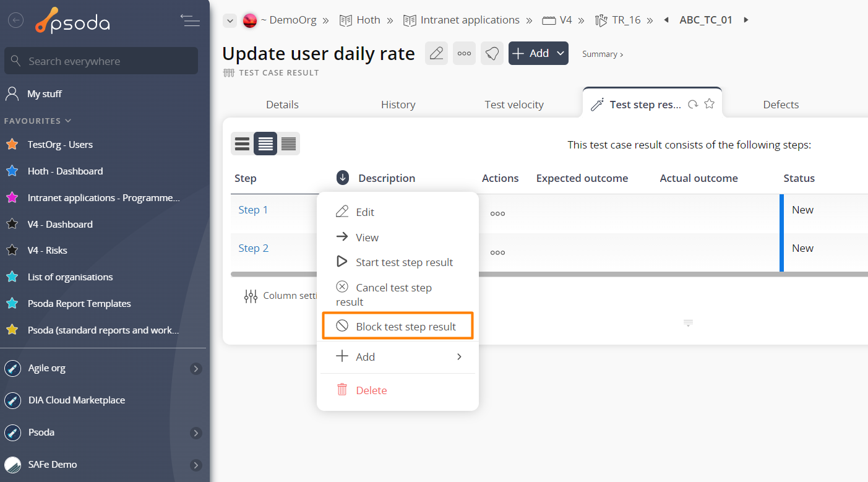868x482 pixels.
Task: Switch to the Test velocity tab
Action: coord(514,105)
